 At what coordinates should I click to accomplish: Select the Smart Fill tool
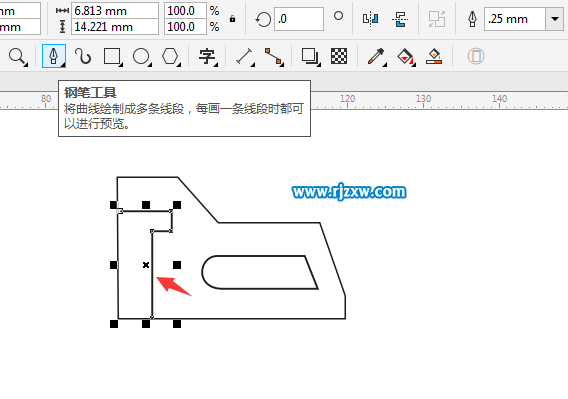pyautogui.click(x=434, y=56)
